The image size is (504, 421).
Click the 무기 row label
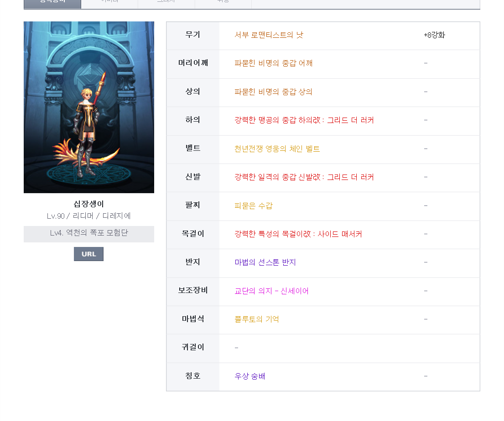193,35
